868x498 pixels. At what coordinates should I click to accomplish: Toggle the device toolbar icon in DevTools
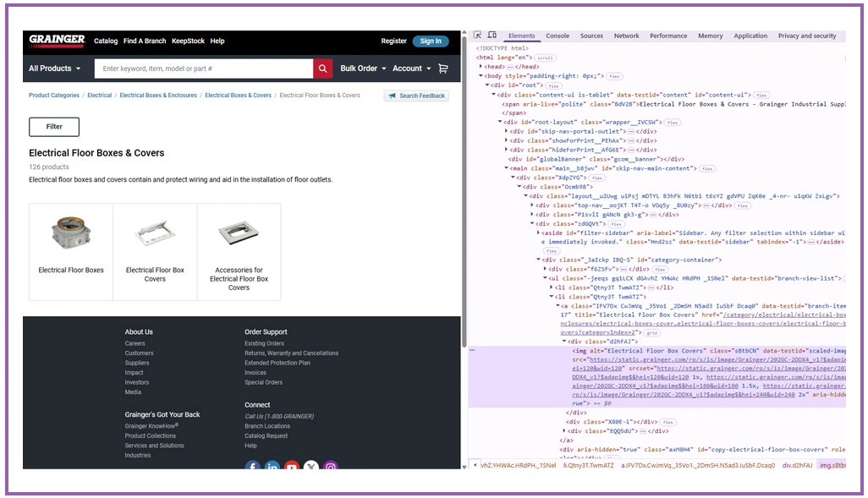coord(492,36)
